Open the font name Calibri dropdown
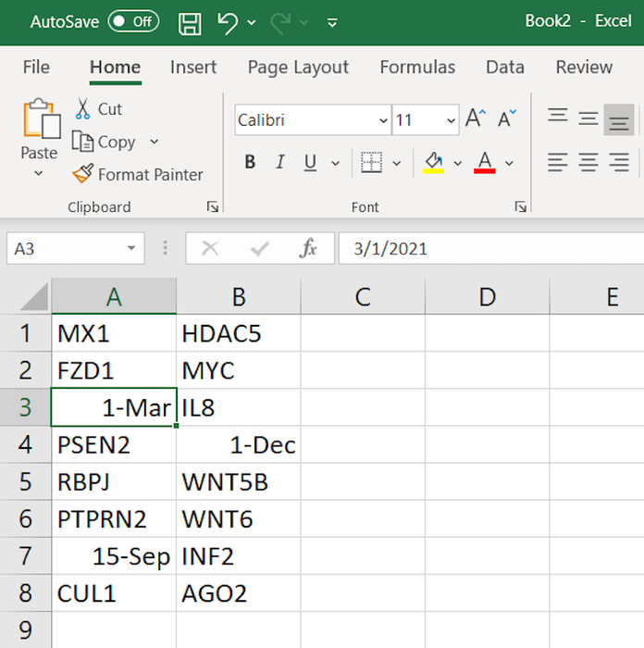This screenshot has width=644, height=648. pyautogui.click(x=384, y=120)
